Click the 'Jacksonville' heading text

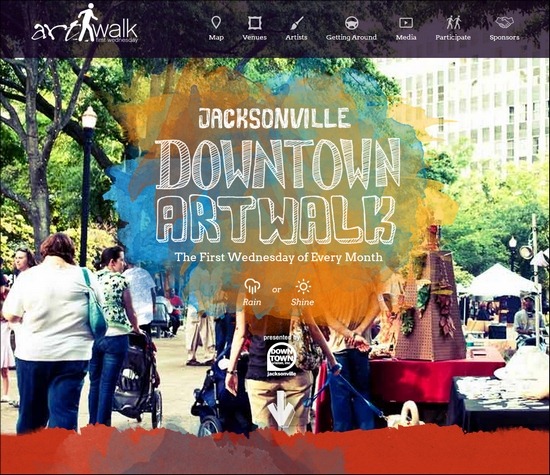[x=274, y=118]
